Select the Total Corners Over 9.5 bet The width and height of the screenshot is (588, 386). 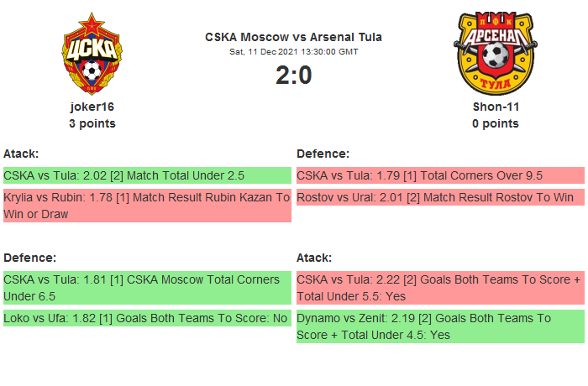point(440,175)
